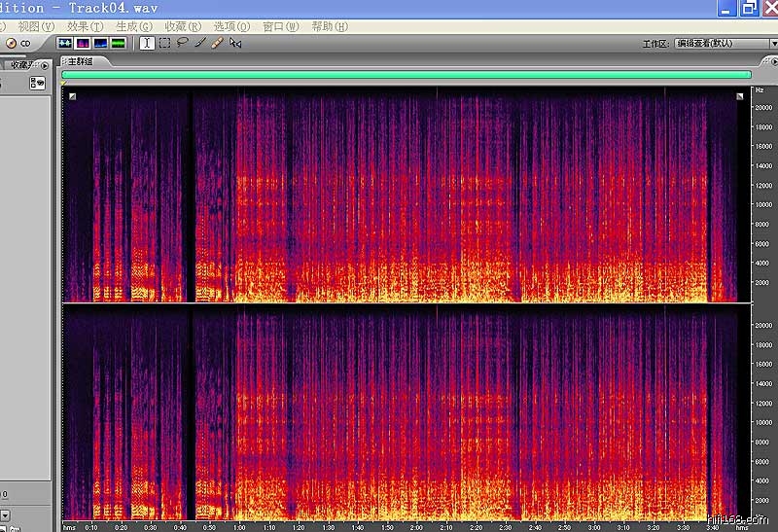
Task: Switch to spectral frequency display
Action: (83, 43)
